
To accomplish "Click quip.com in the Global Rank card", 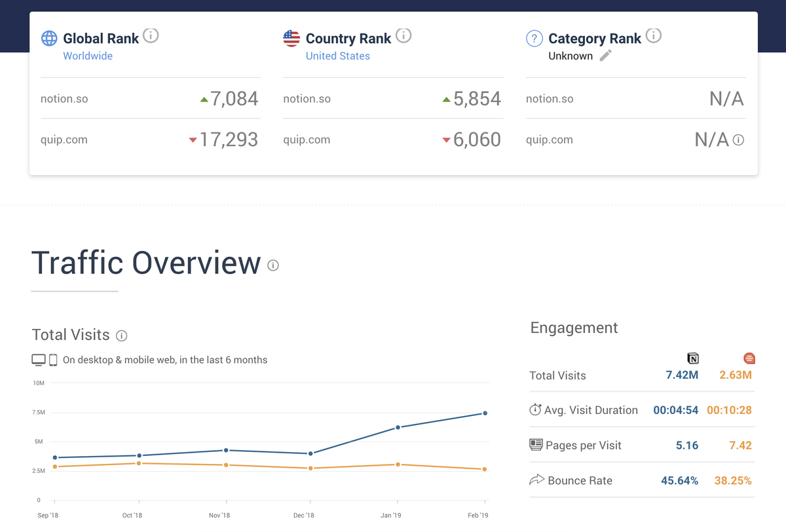I will 64,140.
